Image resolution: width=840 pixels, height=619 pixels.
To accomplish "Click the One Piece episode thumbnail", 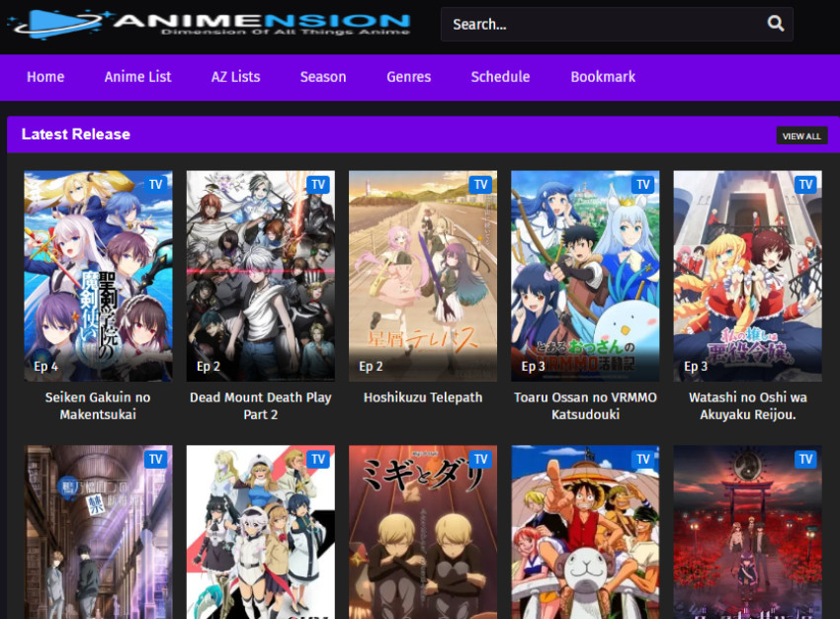I will [x=585, y=532].
